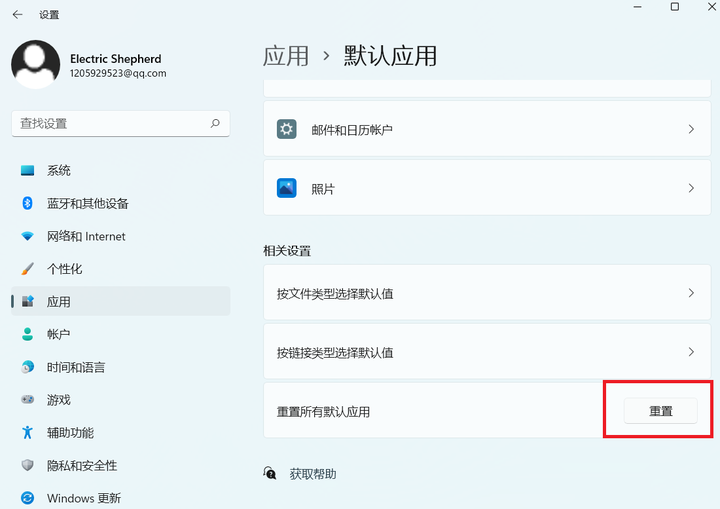
Task: Navigate to 游戏 settings
Action: point(120,399)
